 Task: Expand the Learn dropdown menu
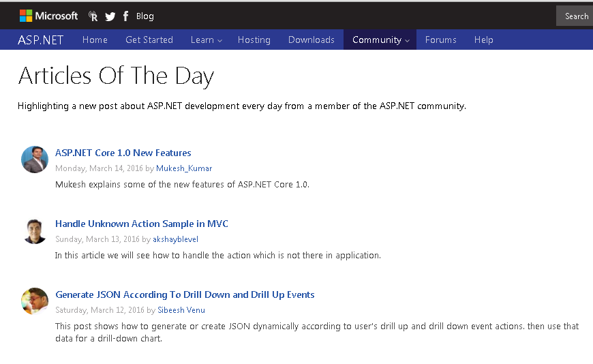pos(206,40)
